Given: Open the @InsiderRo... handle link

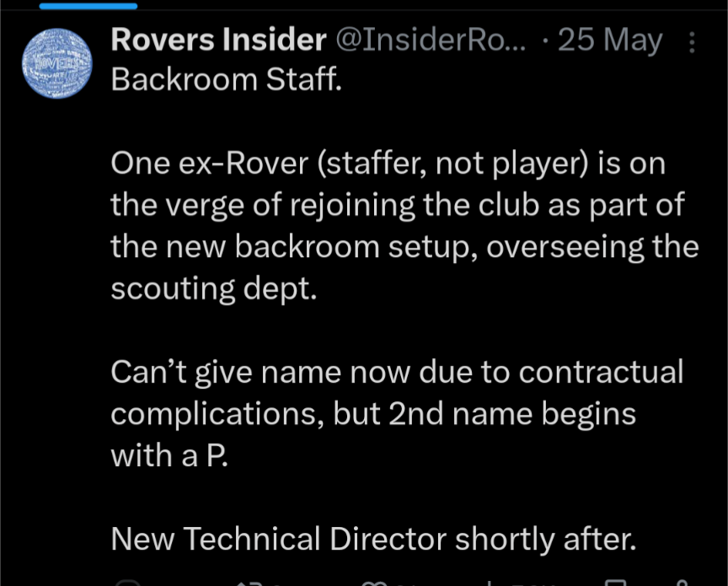Looking at the screenshot, I should [x=431, y=40].
